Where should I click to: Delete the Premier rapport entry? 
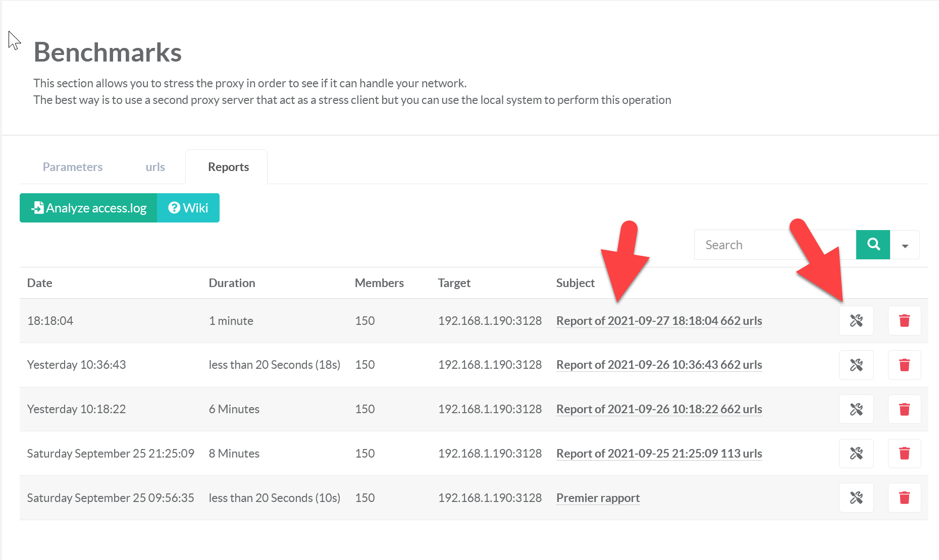904,498
